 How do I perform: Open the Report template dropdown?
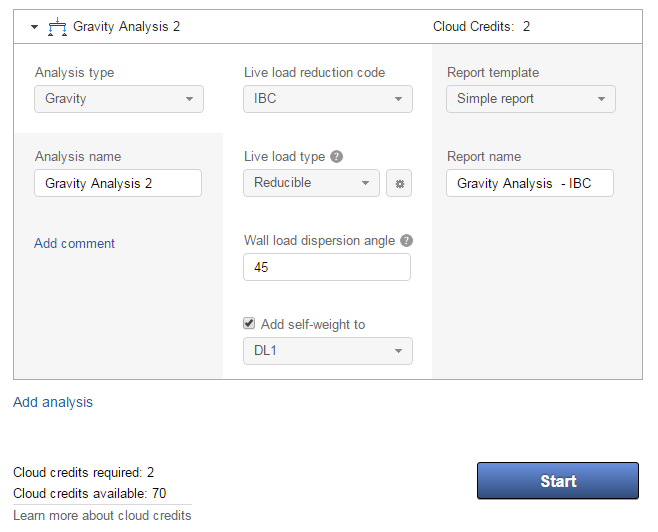tap(530, 99)
